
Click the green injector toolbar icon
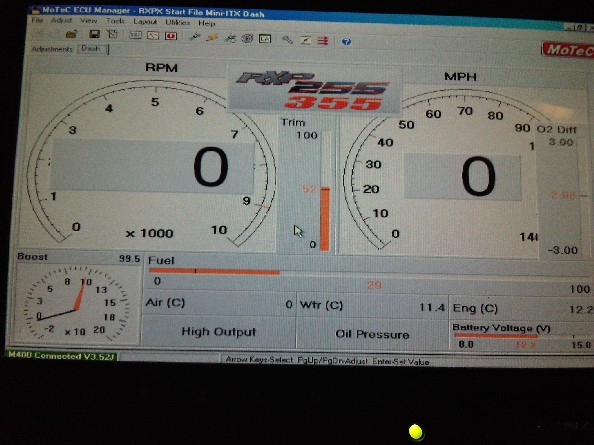coord(194,37)
